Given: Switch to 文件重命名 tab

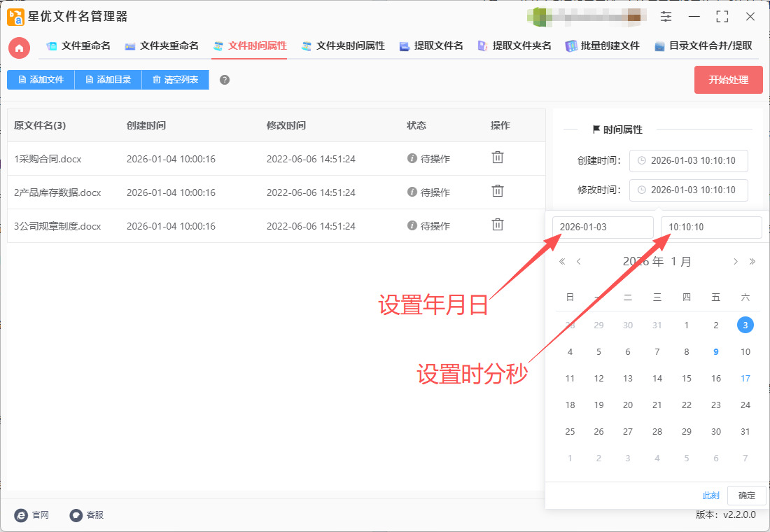Looking at the screenshot, I should coord(78,46).
